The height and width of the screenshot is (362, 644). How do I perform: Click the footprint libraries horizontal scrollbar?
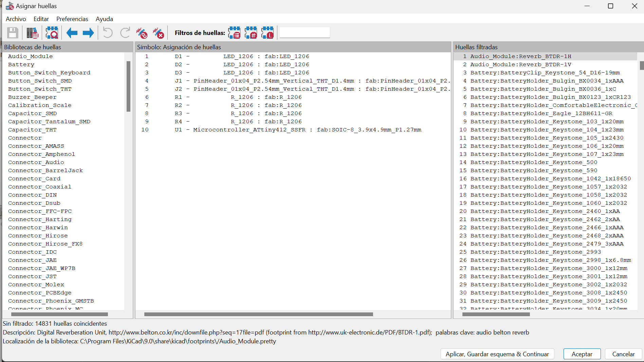(x=59, y=314)
